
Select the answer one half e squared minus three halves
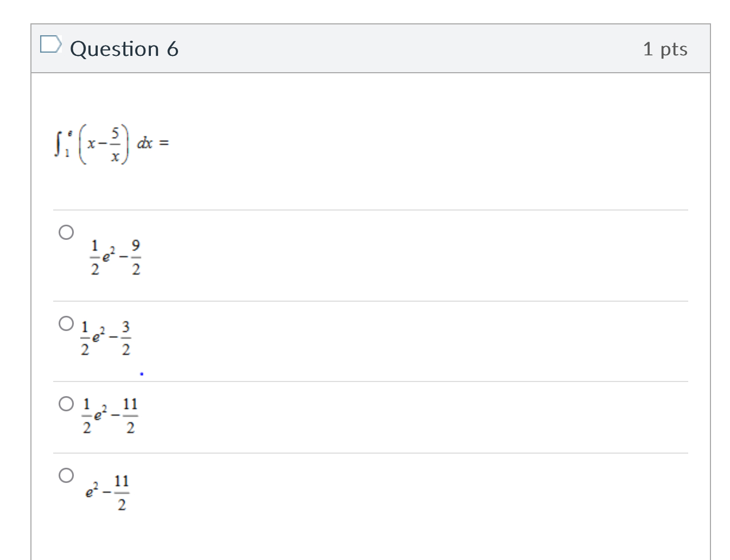tap(66, 323)
